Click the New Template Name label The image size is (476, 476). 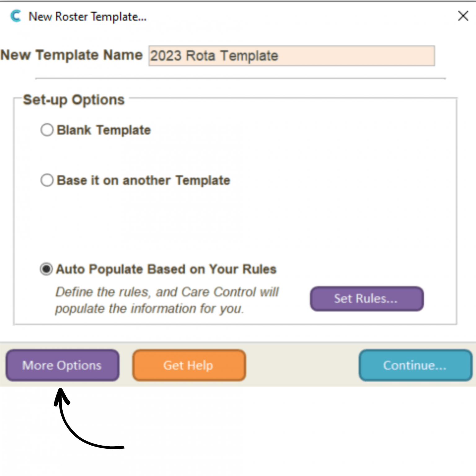tap(72, 55)
